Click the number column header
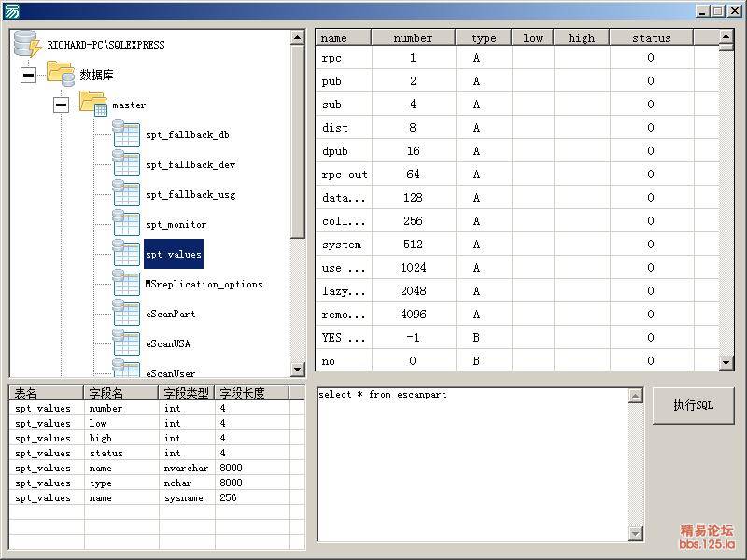747x560 pixels. [413, 38]
